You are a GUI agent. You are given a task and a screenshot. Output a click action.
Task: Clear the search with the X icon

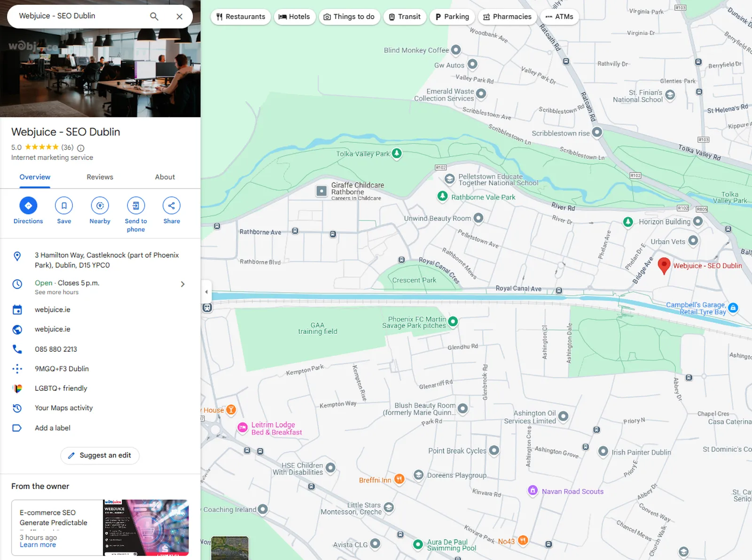tap(180, 16)
